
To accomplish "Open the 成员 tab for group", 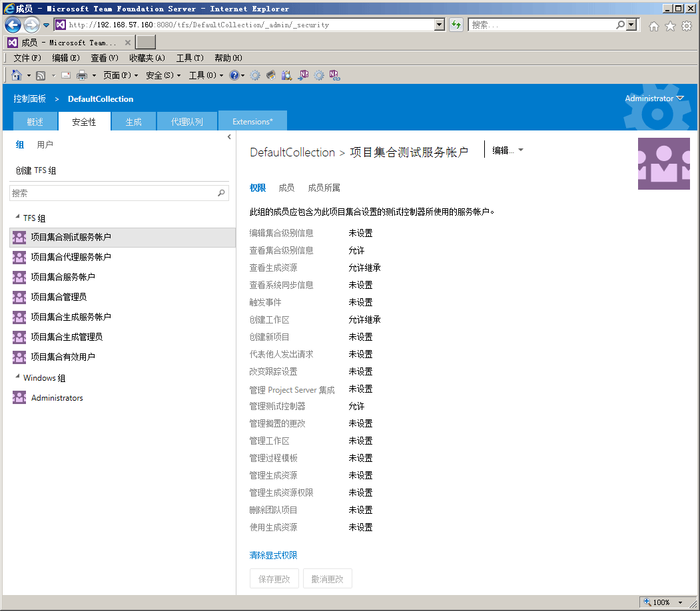I will (286, 188).
